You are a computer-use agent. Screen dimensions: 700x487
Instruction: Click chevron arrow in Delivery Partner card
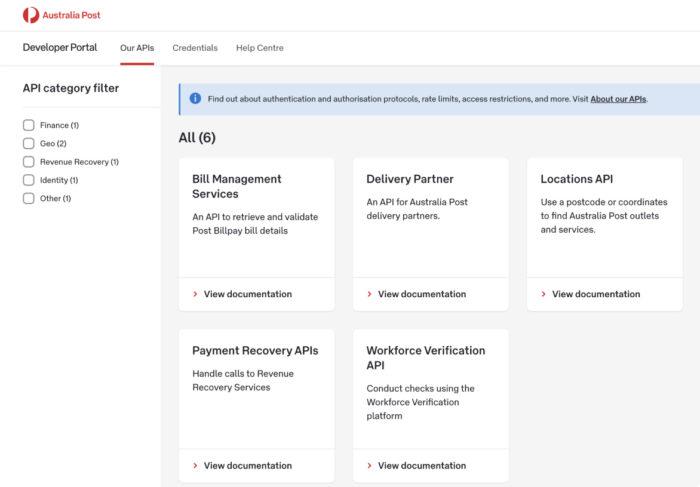[x=369, y=294]
